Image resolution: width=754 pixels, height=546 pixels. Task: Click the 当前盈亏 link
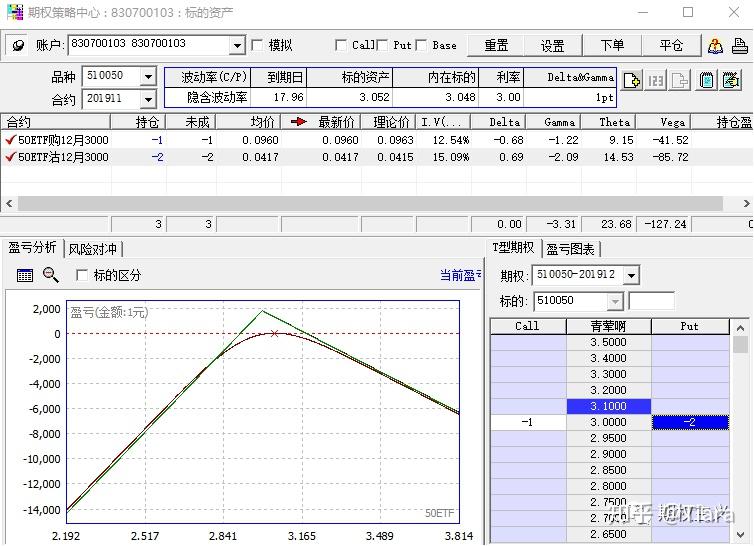(461, 275)
